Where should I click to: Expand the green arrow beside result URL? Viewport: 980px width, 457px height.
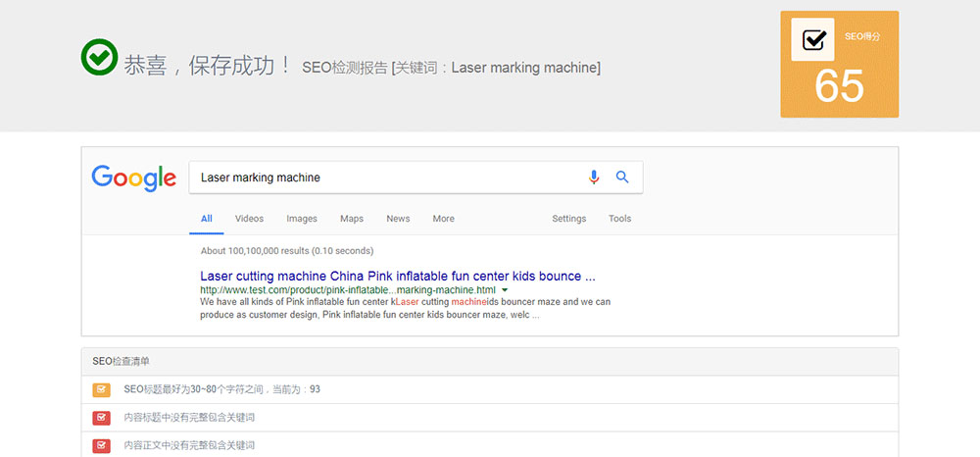pyautogui.click(x=505, y=290)
